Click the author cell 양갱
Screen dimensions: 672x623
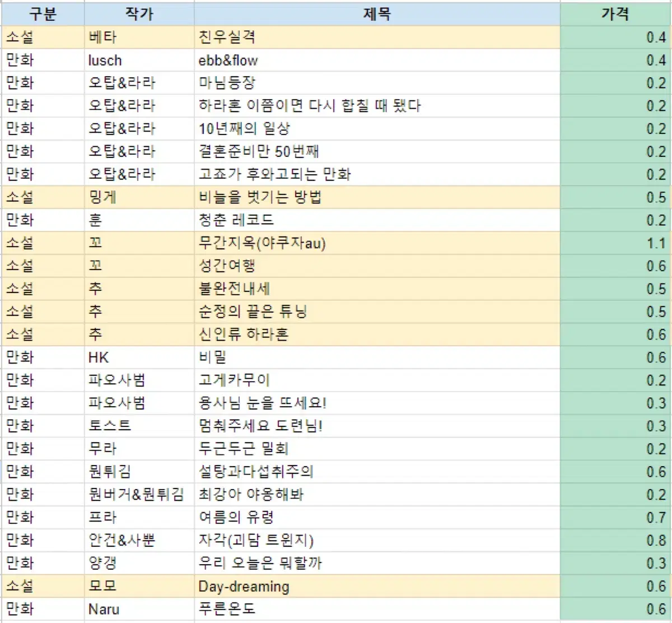point(139,563)
